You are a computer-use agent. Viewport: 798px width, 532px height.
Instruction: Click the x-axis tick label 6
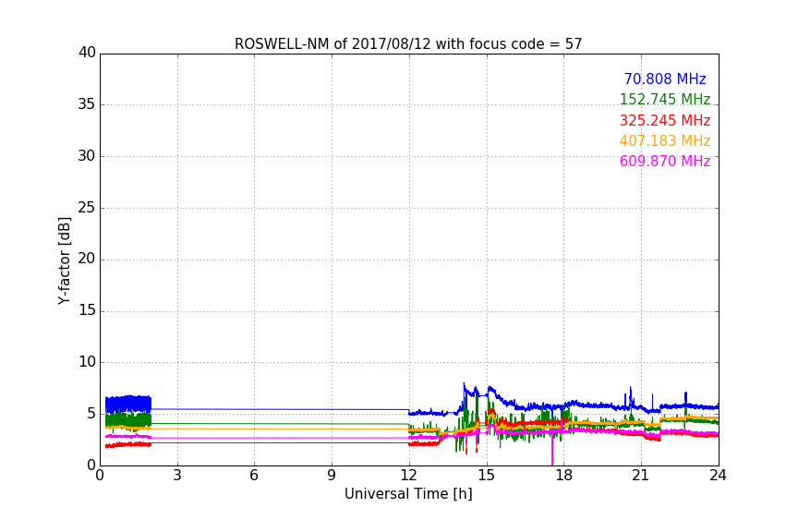(254, 476)
